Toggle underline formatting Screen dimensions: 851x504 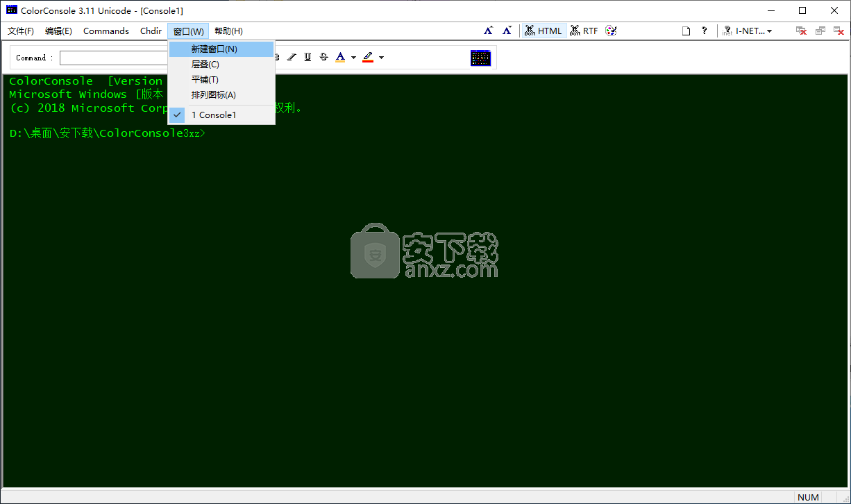pos(307,57)
